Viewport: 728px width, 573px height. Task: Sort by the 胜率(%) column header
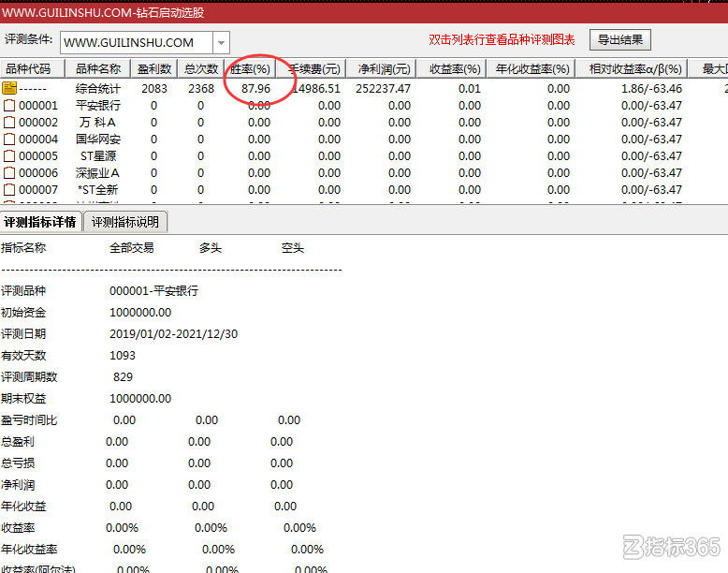click(250, 69)
